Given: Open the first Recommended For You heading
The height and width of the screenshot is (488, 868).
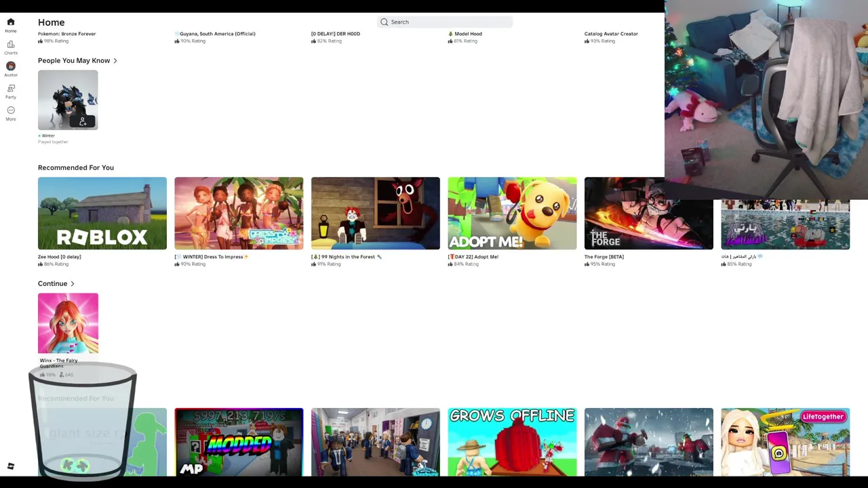Looking at the screenshot, I should point(76,167).
